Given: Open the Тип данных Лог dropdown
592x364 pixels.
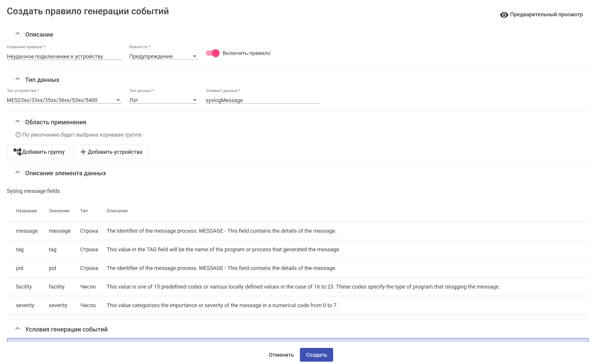Looking at the screenshot, I should tap(163, 100).
